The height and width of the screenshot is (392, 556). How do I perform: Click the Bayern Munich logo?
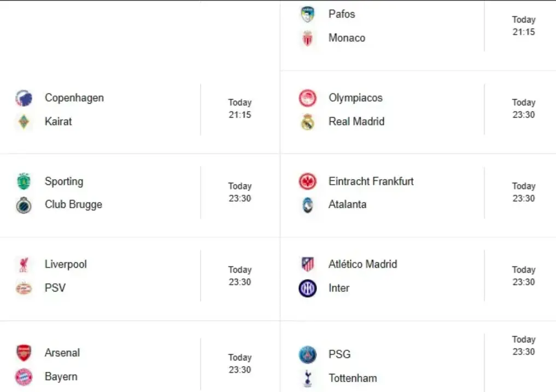(x=24, y=377)
